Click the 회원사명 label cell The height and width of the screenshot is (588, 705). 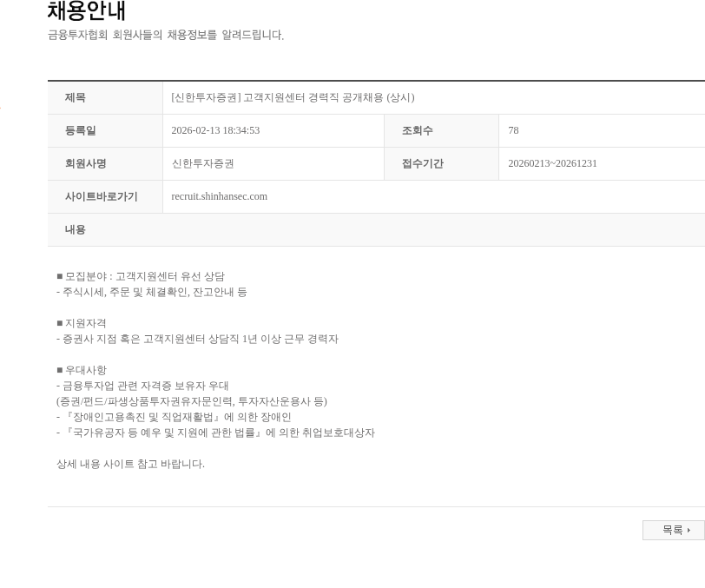pos(105,163)
